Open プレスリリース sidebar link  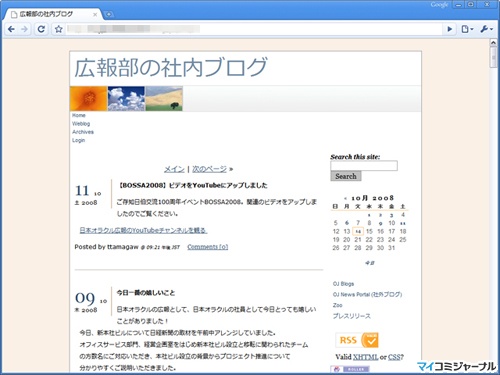click(352, 316)
